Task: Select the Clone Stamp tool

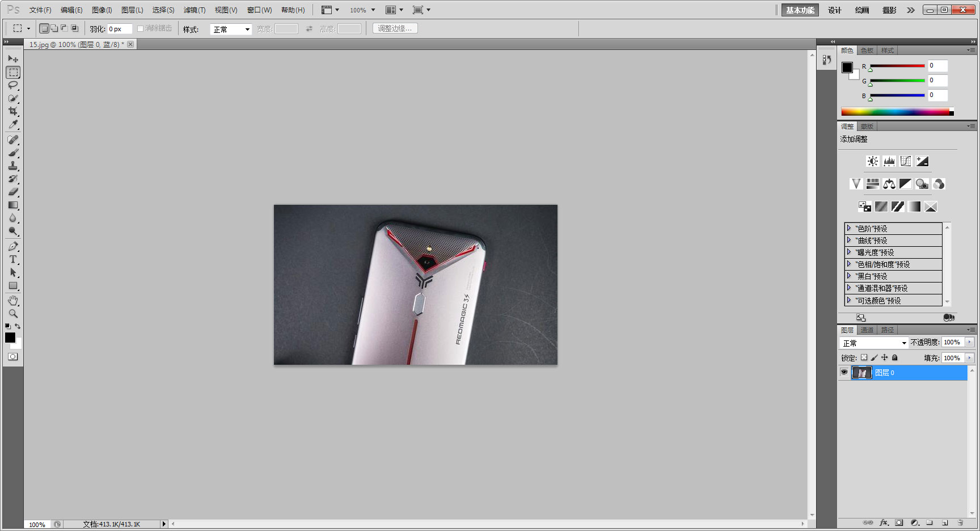Action: coord(14,166)
